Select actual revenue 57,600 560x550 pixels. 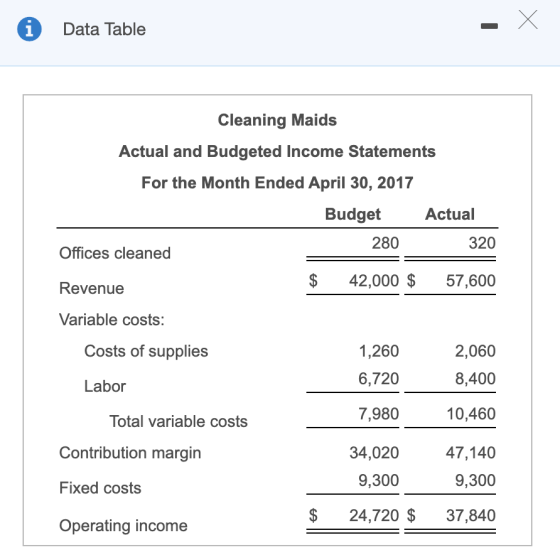tap(471, 280)
